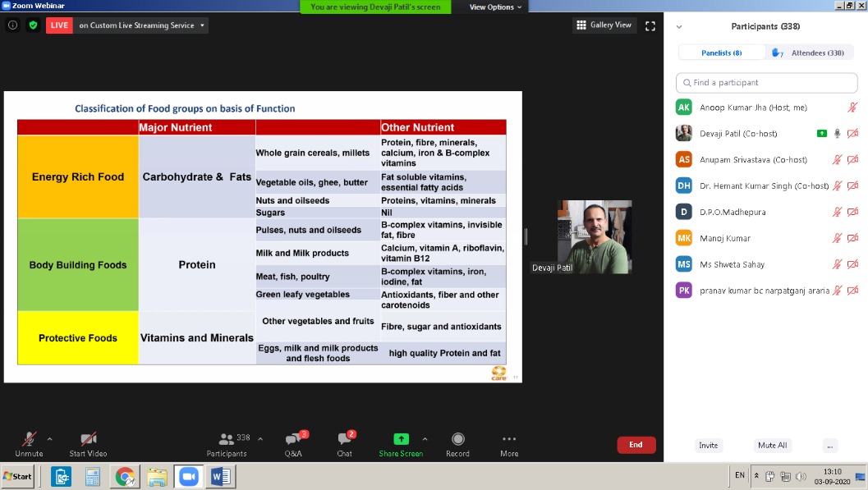This screenshot has height=490, width=868.
Task: Click the Find a participant search field
Action: 767,83
